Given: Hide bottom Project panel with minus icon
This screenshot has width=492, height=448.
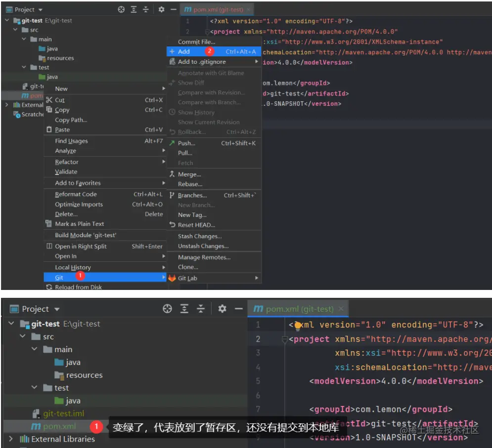Looking at the screenshot, I should click(x=239, y=309).
